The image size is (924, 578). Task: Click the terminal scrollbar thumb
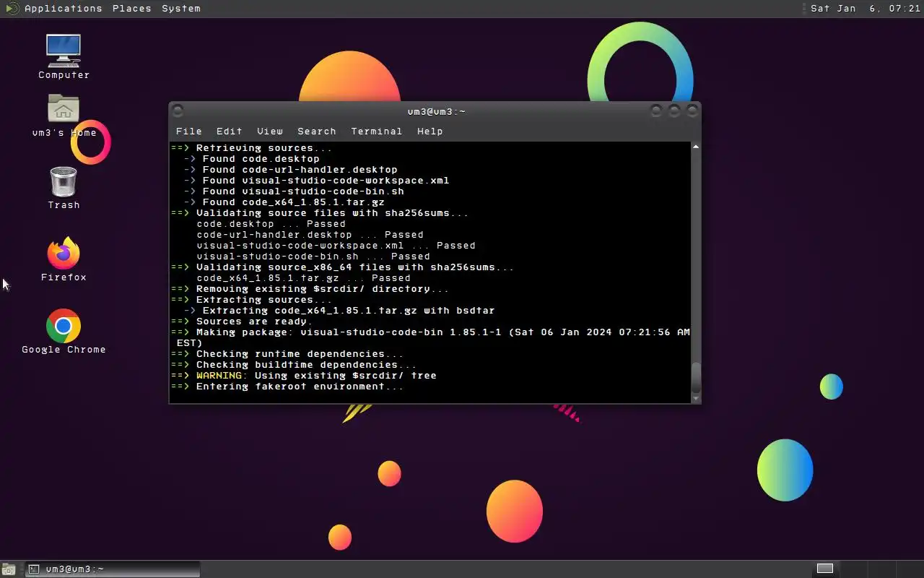point(696,377)
